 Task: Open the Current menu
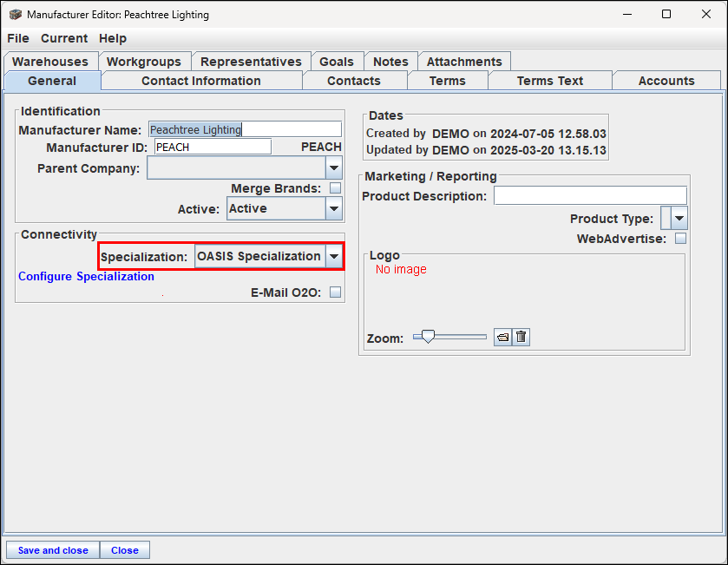pos(64,38)
